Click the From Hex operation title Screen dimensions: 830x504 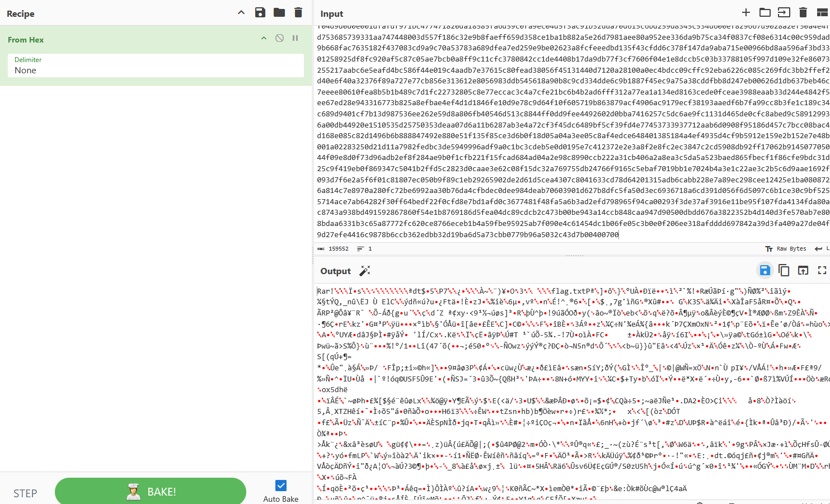pos(26,40)
